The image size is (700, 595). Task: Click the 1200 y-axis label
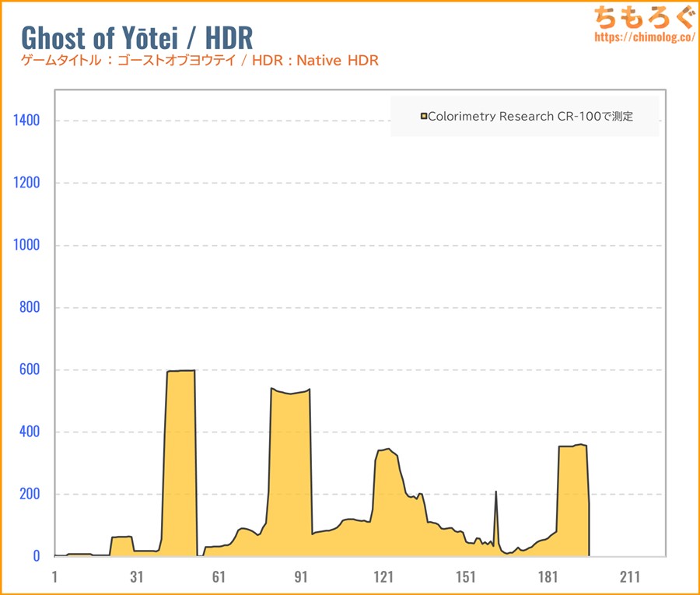coord(26,183)
